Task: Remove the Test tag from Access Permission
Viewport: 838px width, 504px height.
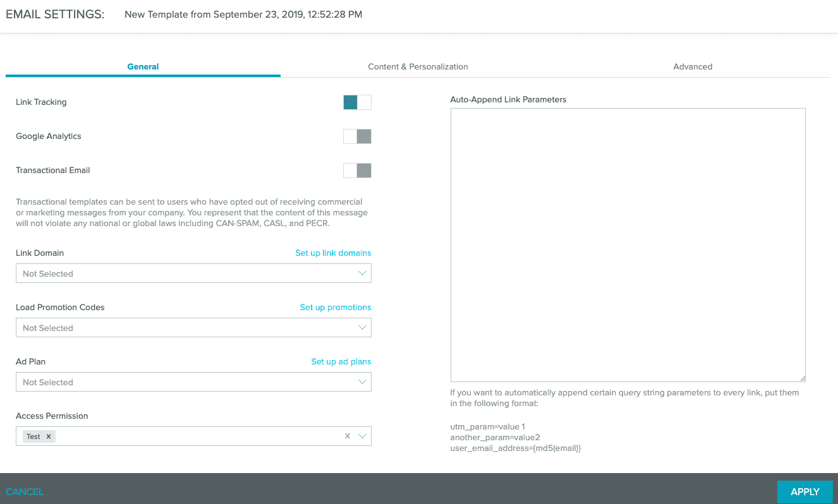Action: 49,436
